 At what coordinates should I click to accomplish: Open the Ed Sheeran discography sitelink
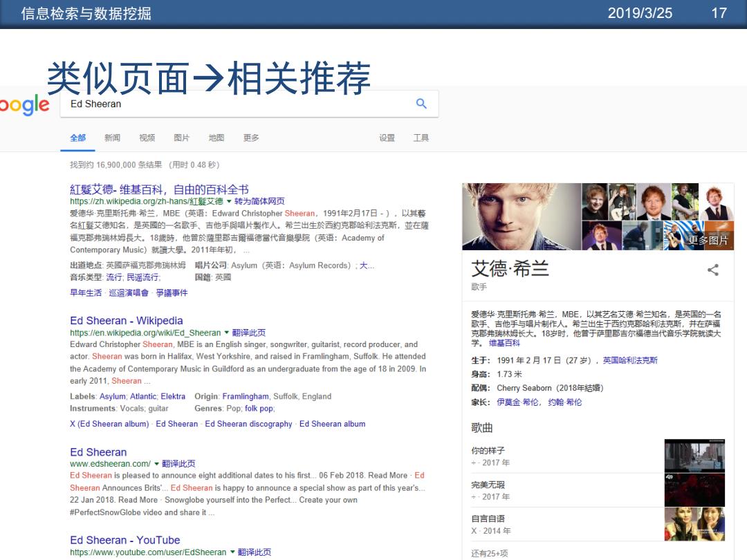[x=249, y=424]
